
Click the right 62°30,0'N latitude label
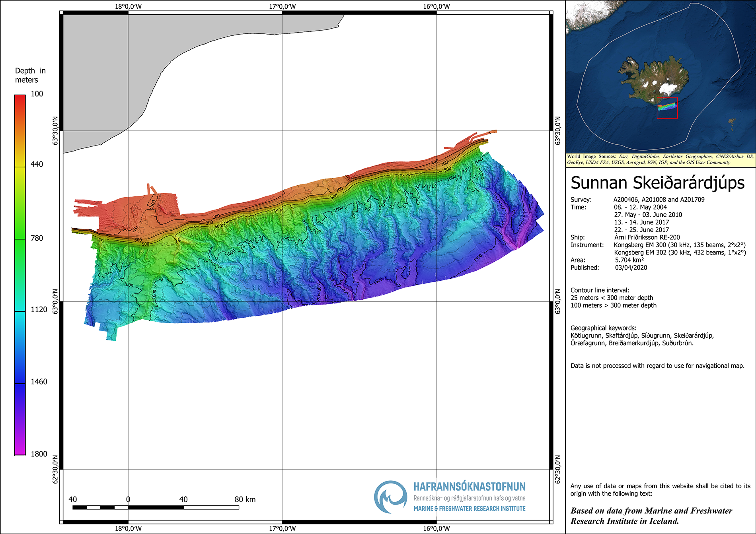[558, 469]
